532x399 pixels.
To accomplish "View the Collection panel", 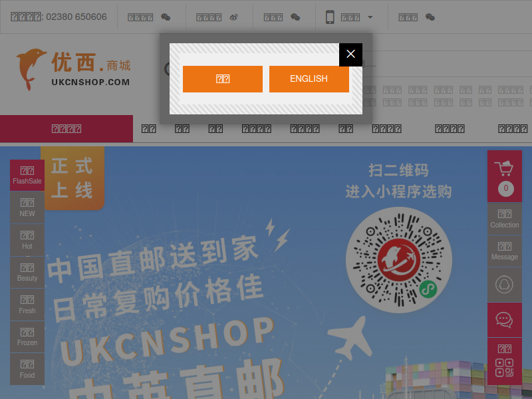I will tap(505, 219).
